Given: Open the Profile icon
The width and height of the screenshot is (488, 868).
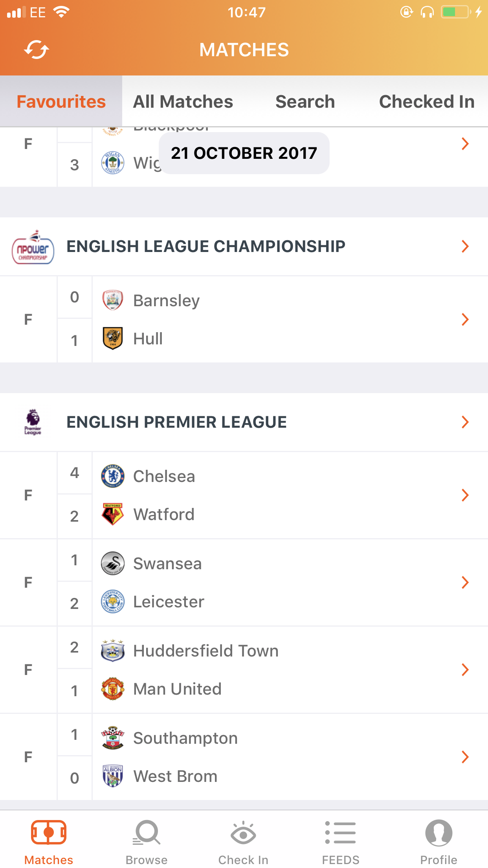Looking at the screenshot, I should tap(438, 833).
